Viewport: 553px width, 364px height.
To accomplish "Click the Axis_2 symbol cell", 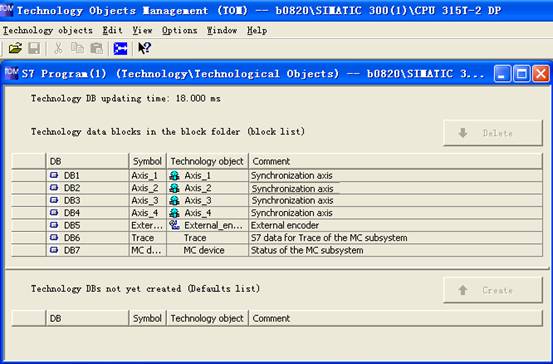I will click(147, 188).
